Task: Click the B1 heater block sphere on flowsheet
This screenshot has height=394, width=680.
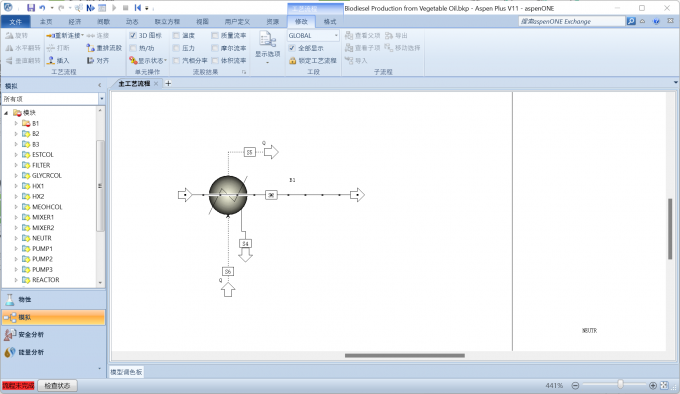Action: tap(228, 195)
